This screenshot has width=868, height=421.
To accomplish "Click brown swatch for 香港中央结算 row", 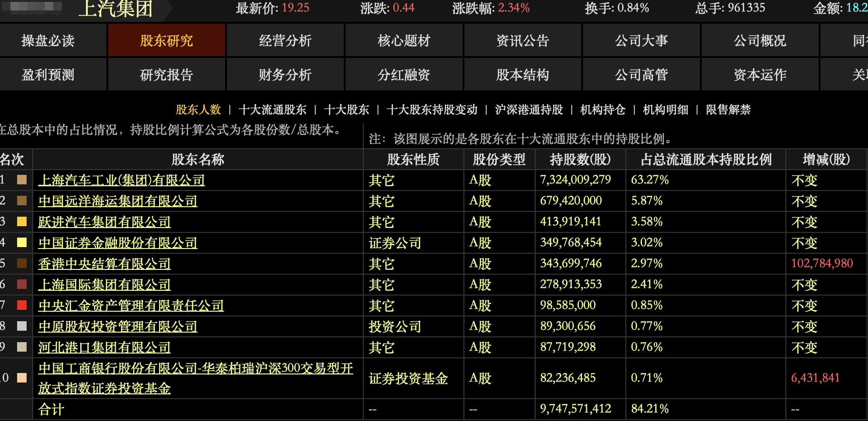I will point(22,263).
